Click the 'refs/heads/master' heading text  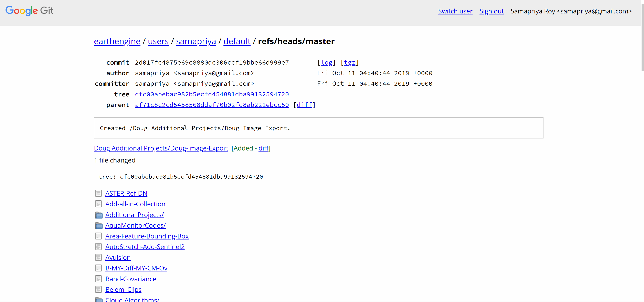296,41
